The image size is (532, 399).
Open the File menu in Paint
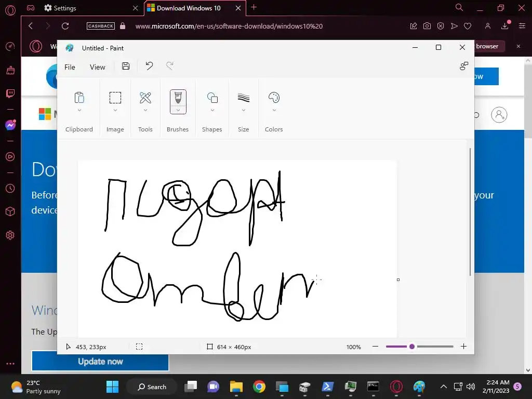point(70,67)
